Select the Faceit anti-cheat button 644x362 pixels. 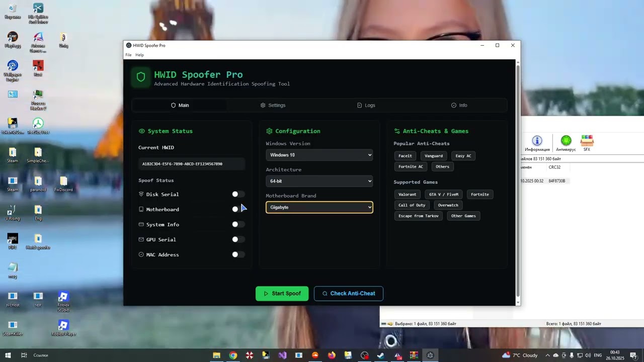point(405,156)
